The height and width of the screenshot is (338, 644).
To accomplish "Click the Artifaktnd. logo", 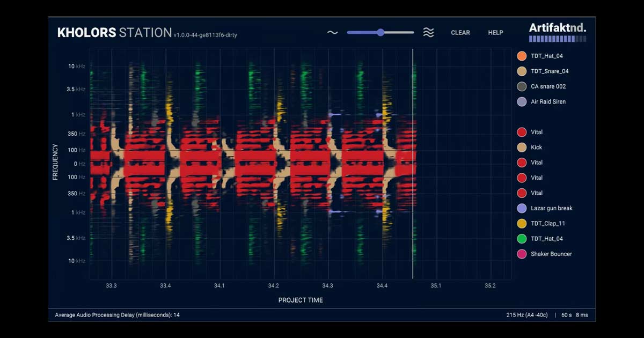I will (x=558, y=28).
